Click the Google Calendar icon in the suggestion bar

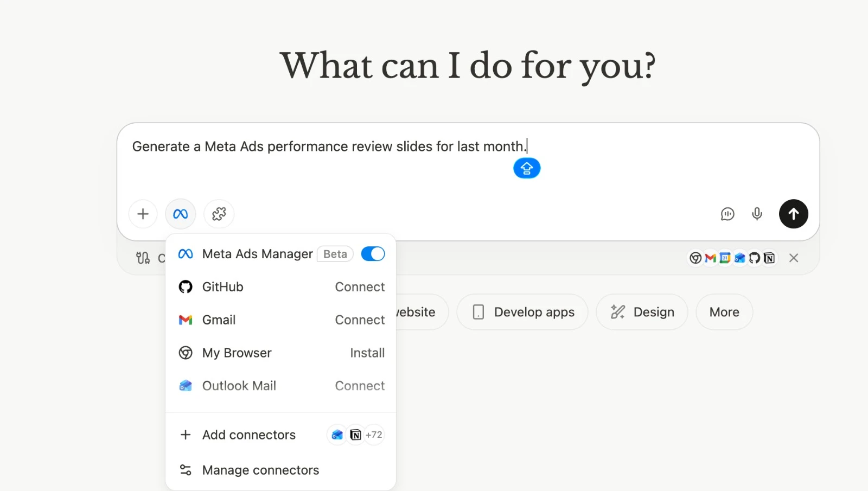coord(725,258)
